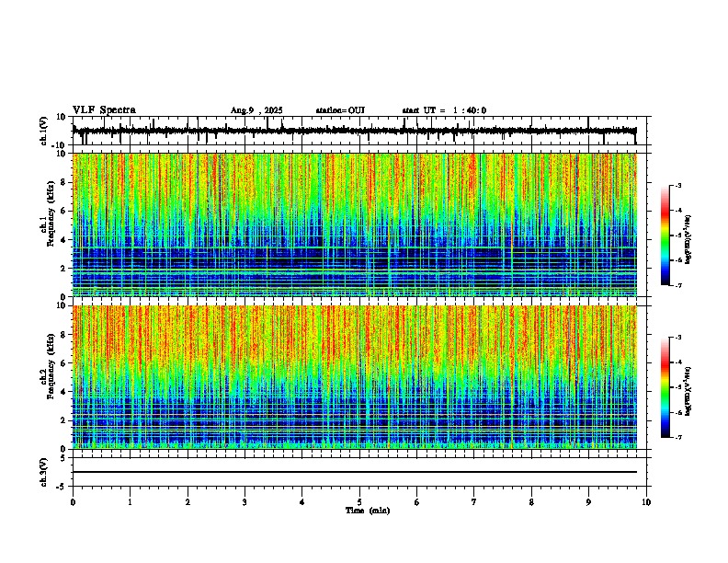Click the "-3" label on ch.1 color scale
Image resolution: width=728 pixels, height=563 pixels.
tap(678, 186)
